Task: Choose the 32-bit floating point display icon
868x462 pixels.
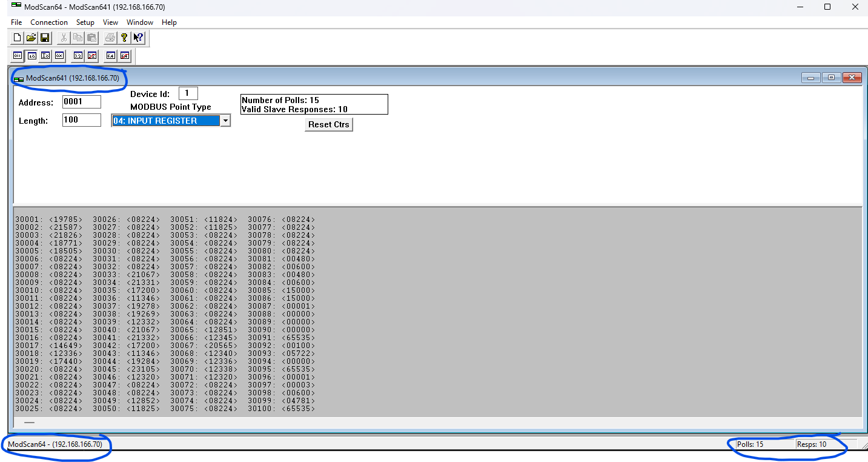Action: [x=78, y=56]
